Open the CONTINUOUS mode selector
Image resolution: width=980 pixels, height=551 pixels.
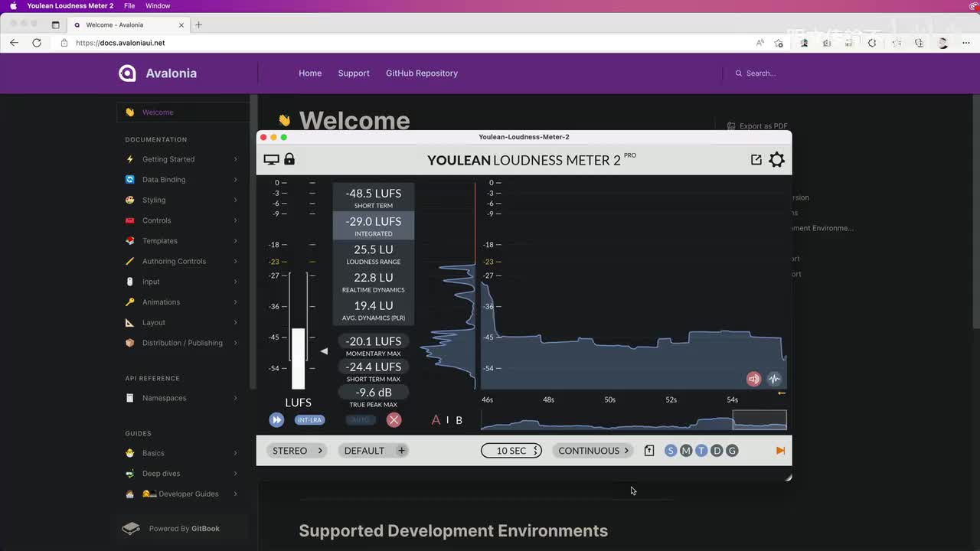coord(593,451)
